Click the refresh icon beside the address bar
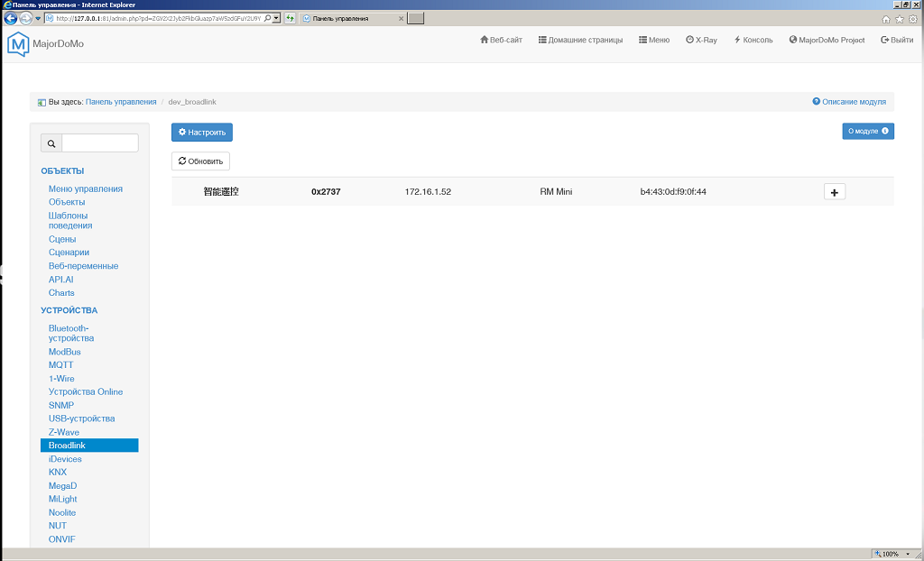Viewport: 924px width, 561px height. pos(290,18)
